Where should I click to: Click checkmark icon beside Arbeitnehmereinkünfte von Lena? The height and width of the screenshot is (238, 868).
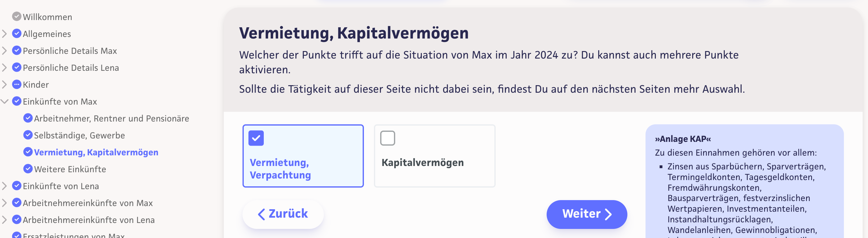(17, 220)
